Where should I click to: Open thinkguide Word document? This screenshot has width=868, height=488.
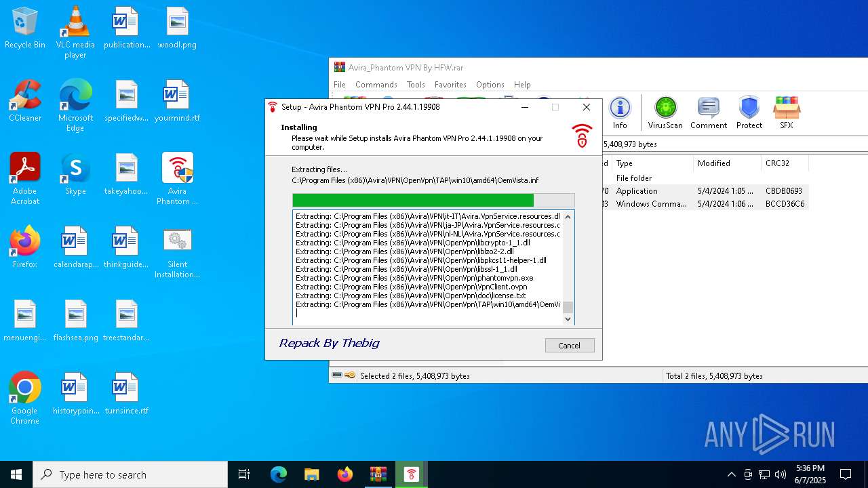click(x=126, y=247)
